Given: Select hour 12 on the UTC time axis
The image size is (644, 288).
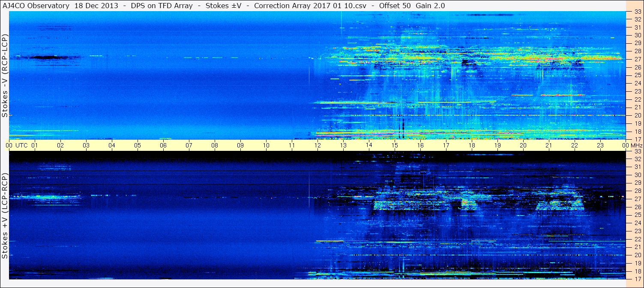Looking at the screenshot, I should point(318,145).
